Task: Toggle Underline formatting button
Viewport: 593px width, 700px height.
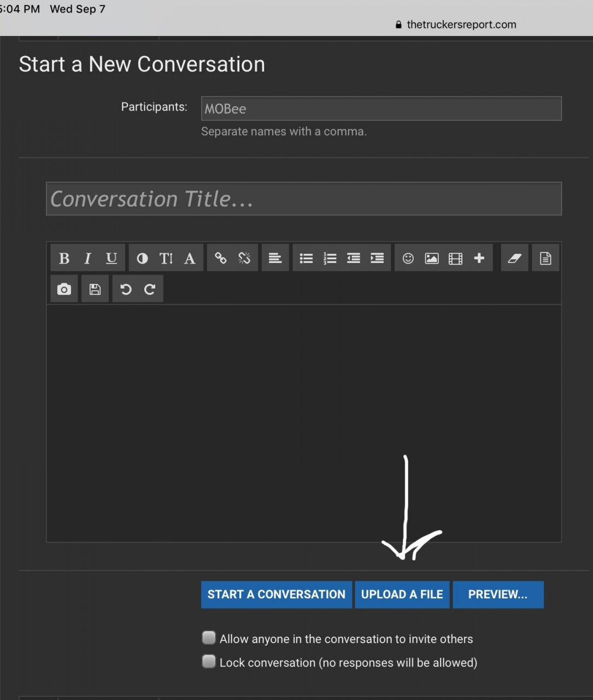Action: coord(111,258)
